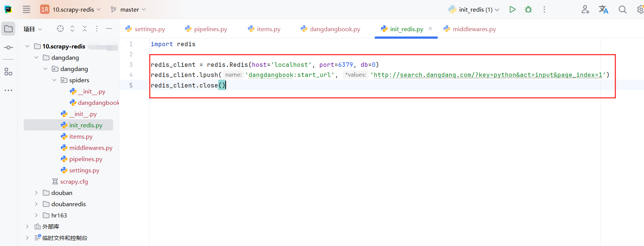This screenshot has height=246, width=644.
Task: Switch to the dangdangbook.py tab
Action: [x=330, y=29]
